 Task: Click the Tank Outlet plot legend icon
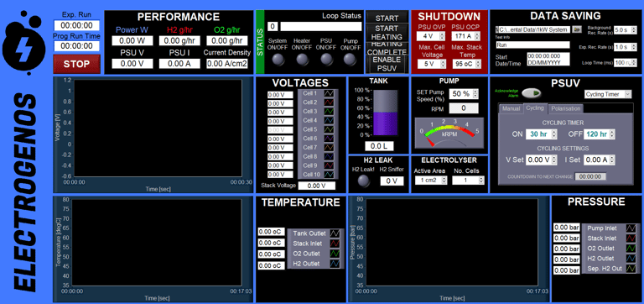335,233
